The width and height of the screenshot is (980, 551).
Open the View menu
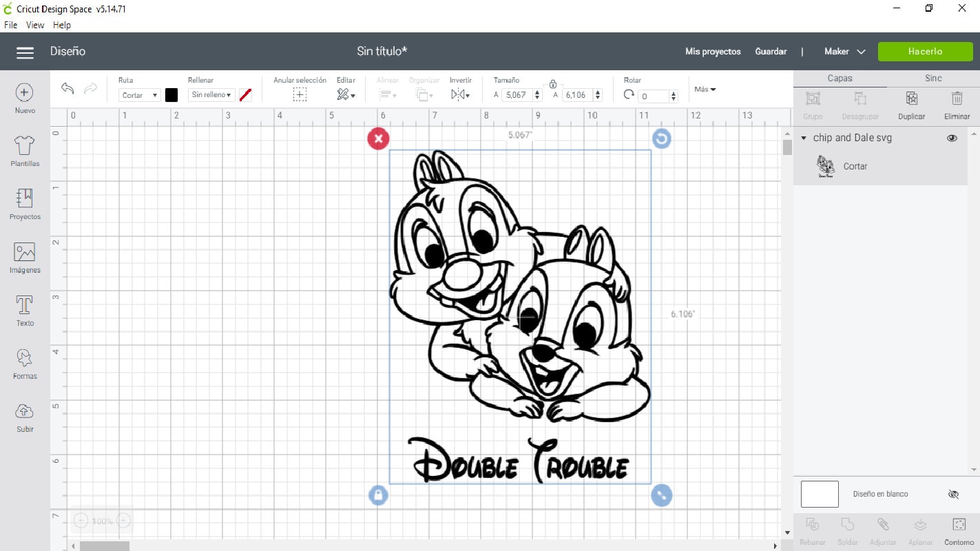(35, 25)
